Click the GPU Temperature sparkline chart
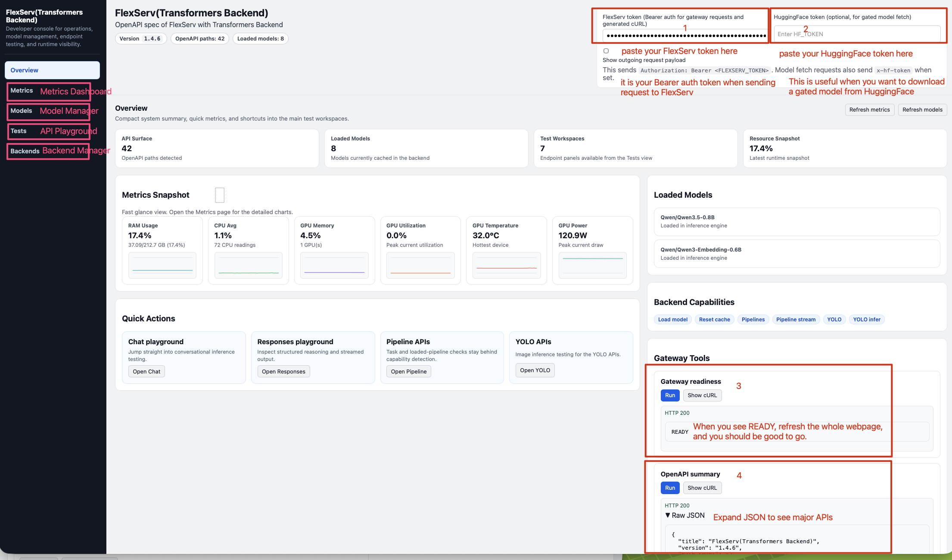 507,265
